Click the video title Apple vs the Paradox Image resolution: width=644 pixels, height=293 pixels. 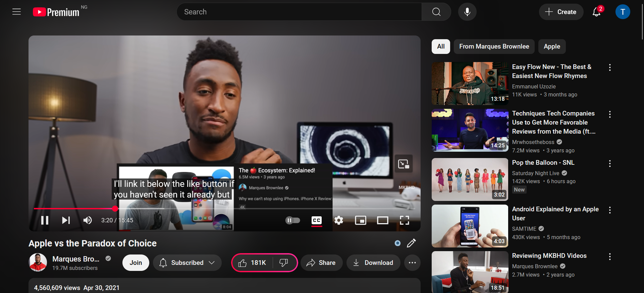coord(93,243)
